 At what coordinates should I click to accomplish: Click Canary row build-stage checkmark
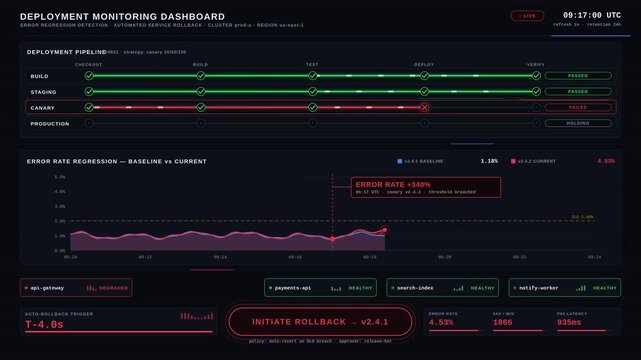(x=200, y=107)
